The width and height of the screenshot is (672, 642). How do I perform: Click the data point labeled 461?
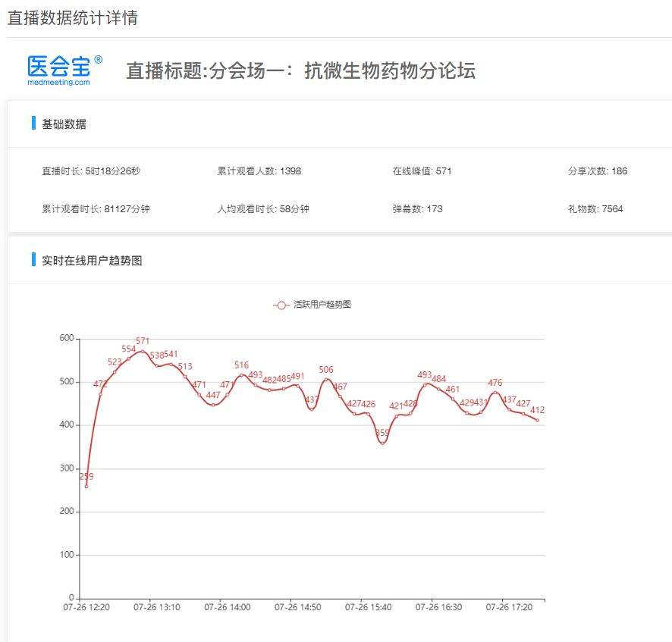pos(453,399)
